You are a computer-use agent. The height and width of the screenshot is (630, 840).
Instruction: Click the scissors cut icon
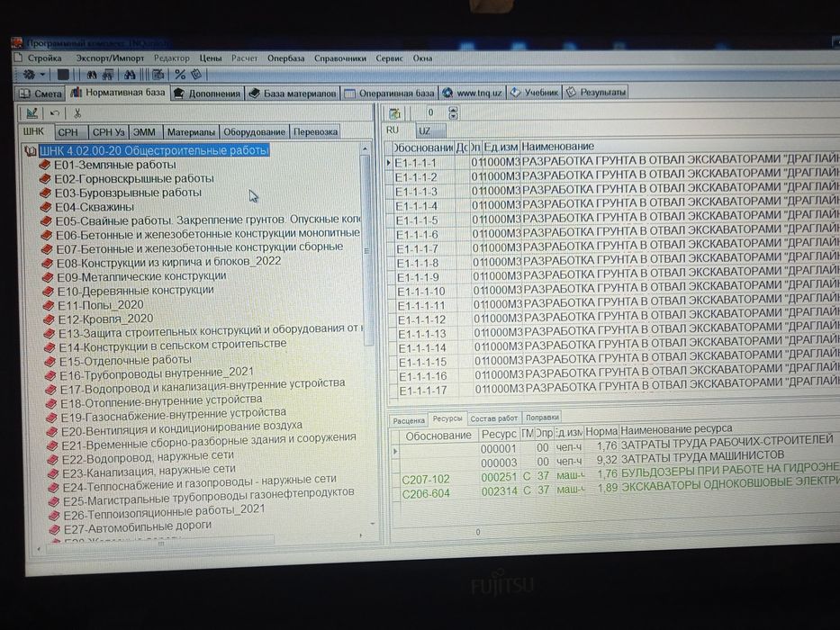click(x=77, y=113)
